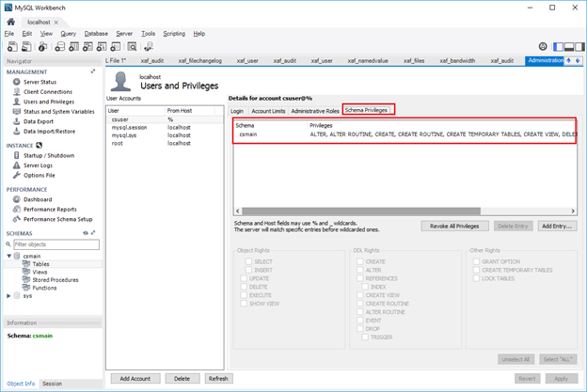Switch to the Login tab

pyautogui.click(x=237, y=111)
